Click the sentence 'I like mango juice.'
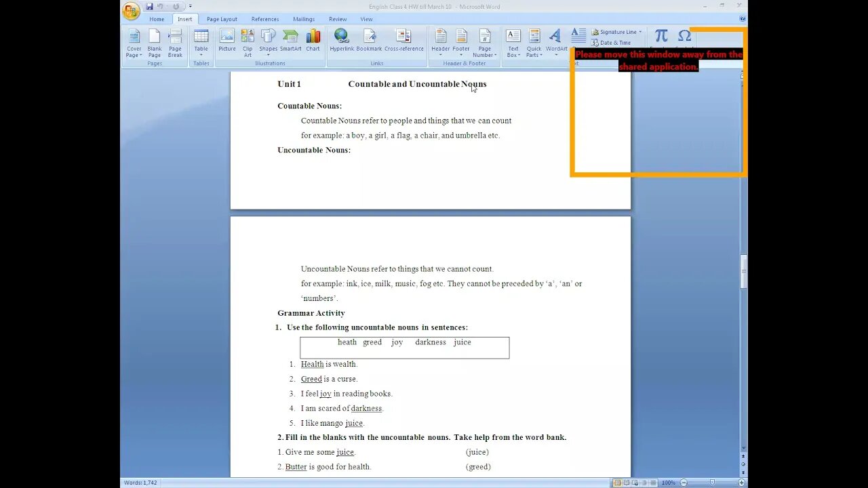868x488 pixels. (x=333, y=423)
